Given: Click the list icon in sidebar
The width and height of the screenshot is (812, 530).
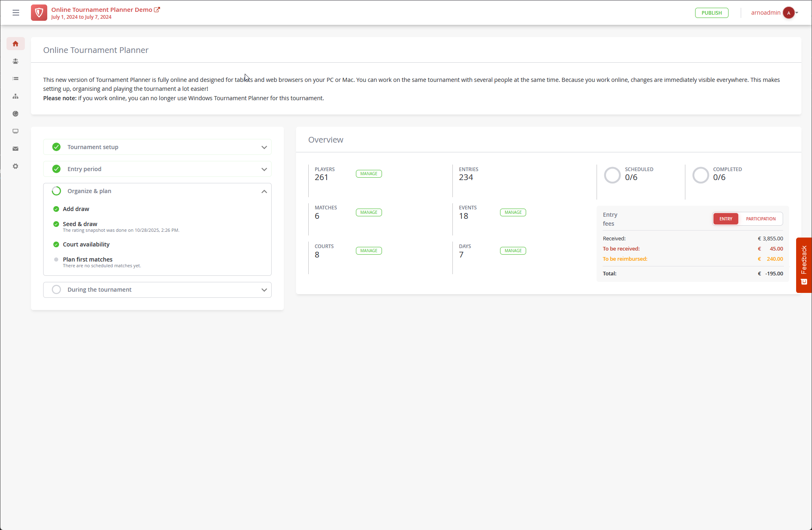Looking at the screenshot, I should point(15,79).
